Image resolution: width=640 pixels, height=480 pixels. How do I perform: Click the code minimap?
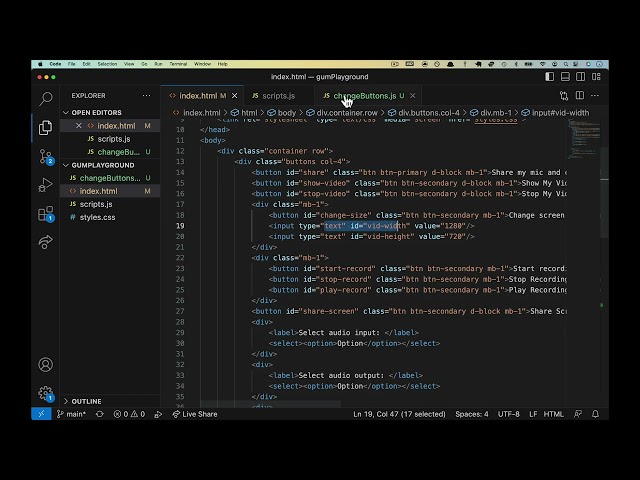[584, 140]
